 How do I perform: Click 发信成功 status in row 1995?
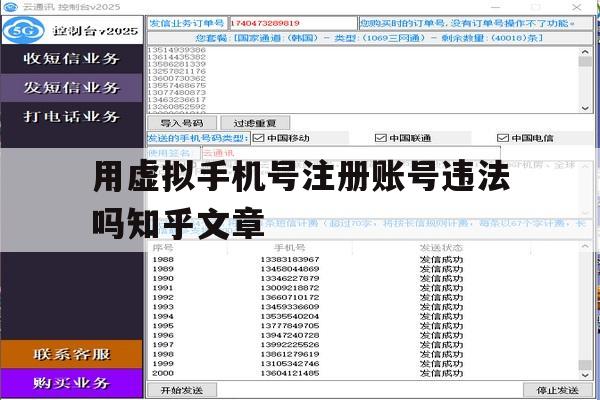pos(441,326)
